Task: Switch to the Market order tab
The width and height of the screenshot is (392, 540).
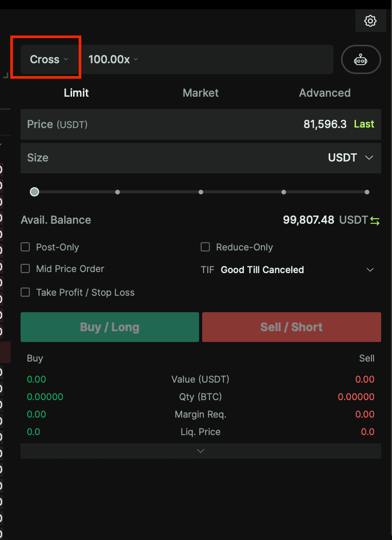Action: [x=201, y=93]
